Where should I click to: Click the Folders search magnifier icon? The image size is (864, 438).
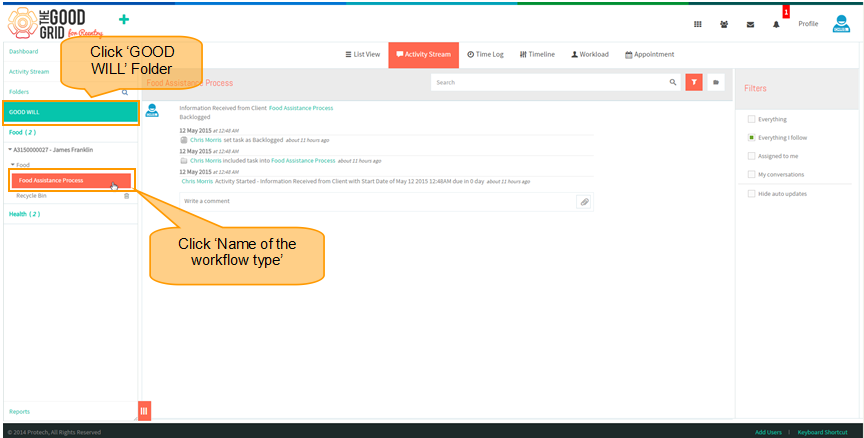(125, 92)
